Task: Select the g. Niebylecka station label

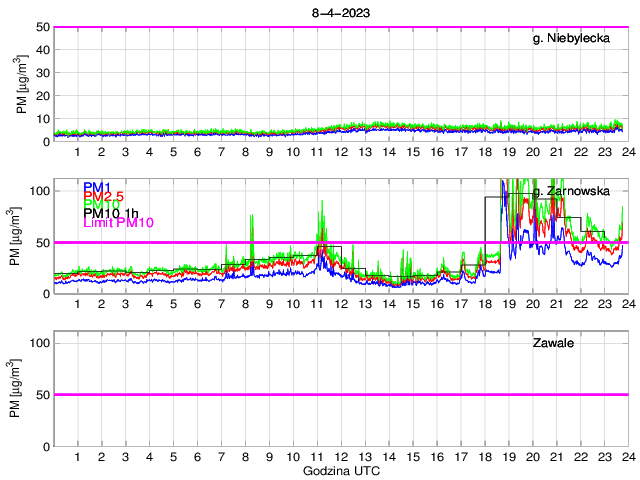Action: point(578,39)
